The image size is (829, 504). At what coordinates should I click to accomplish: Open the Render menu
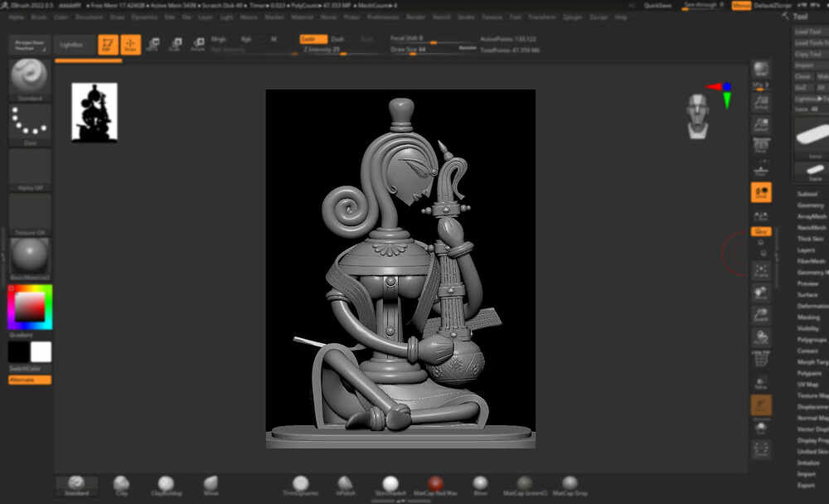415,17
